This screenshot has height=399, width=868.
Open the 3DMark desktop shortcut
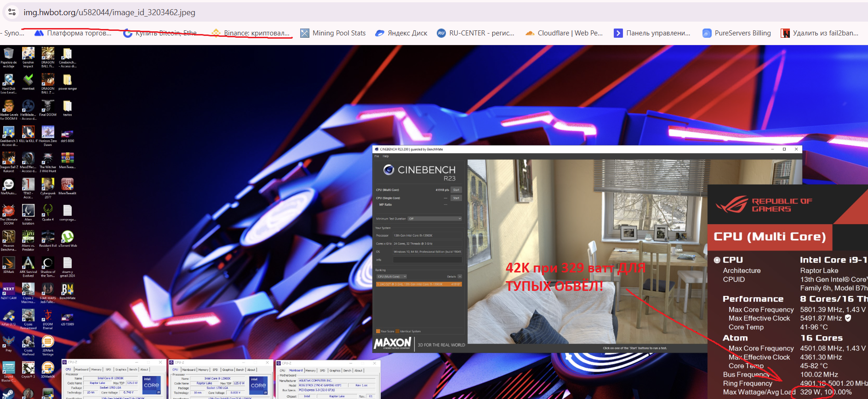[x=9, y=266]
